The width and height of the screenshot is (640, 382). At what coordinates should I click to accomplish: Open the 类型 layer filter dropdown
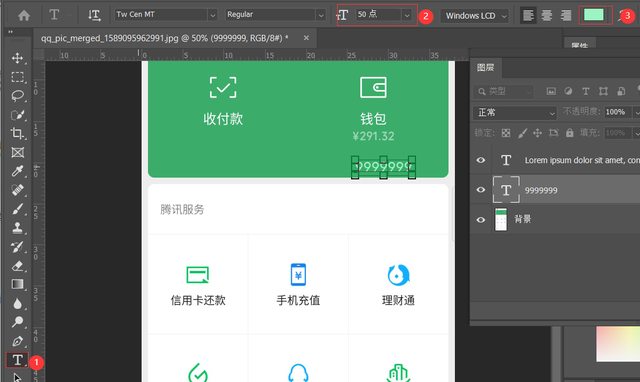coord(504,92)
